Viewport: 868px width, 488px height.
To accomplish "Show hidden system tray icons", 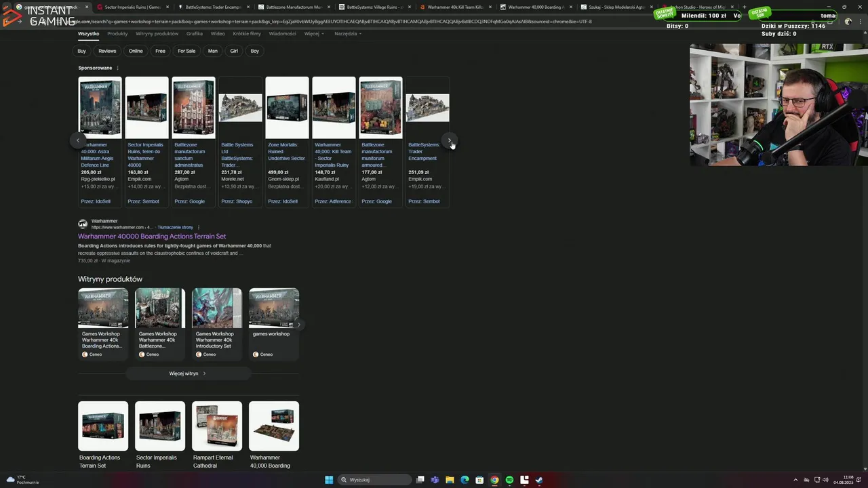I will pyautogui.click(x=796, y=480).
